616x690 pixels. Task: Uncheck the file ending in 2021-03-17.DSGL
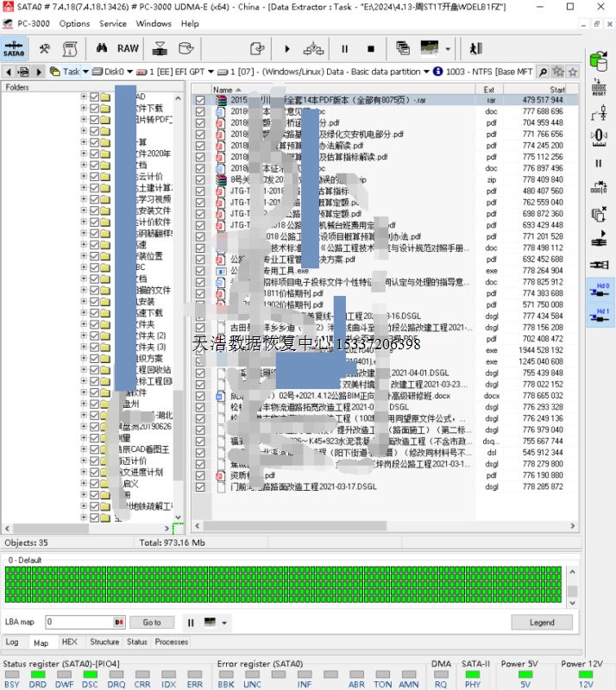[x=200, y=486]
